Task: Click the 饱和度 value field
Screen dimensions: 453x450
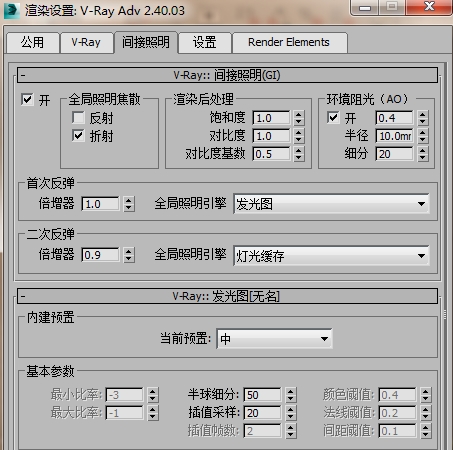Action: 271,118
